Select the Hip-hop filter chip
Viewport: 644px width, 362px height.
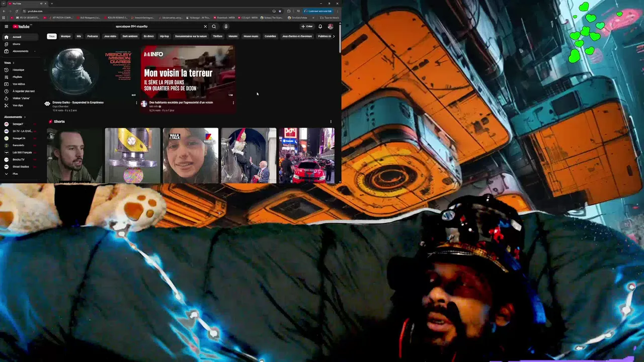165,36
